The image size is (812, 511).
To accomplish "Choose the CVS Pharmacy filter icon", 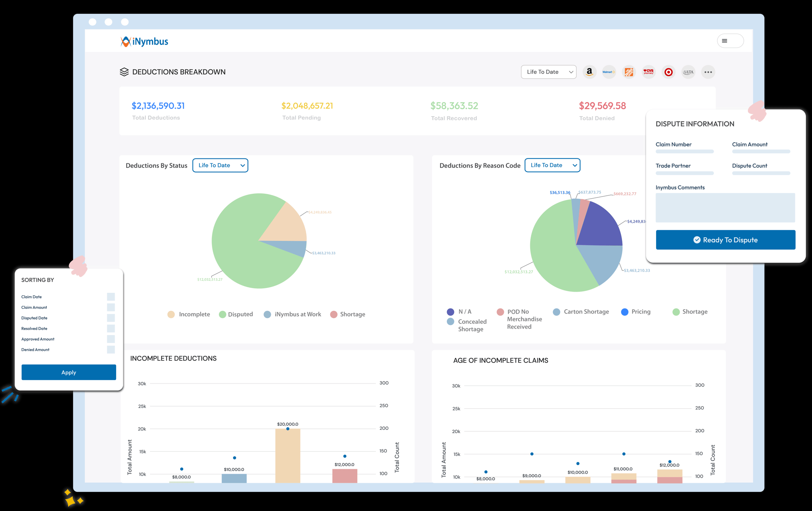I will 648,72.
